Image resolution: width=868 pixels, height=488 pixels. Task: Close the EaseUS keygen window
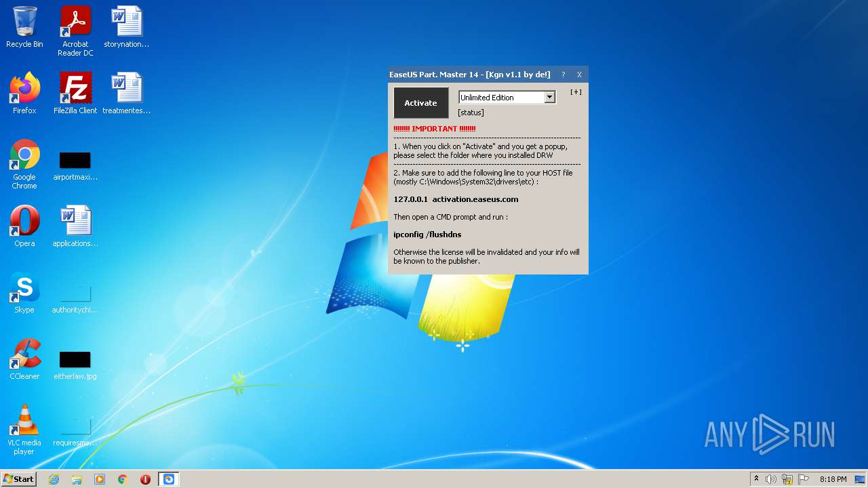(x=579, y=75)
